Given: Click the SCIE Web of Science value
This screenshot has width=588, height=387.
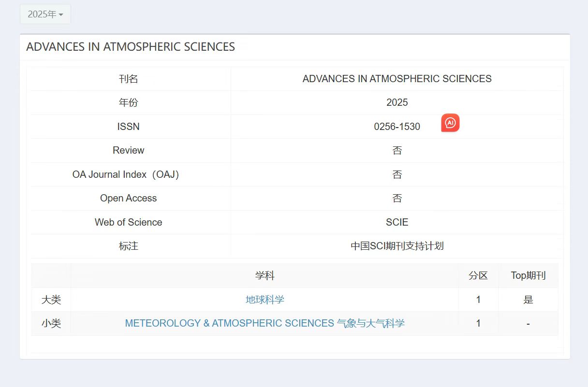Looking at the screenshot, I should (397, 222).
